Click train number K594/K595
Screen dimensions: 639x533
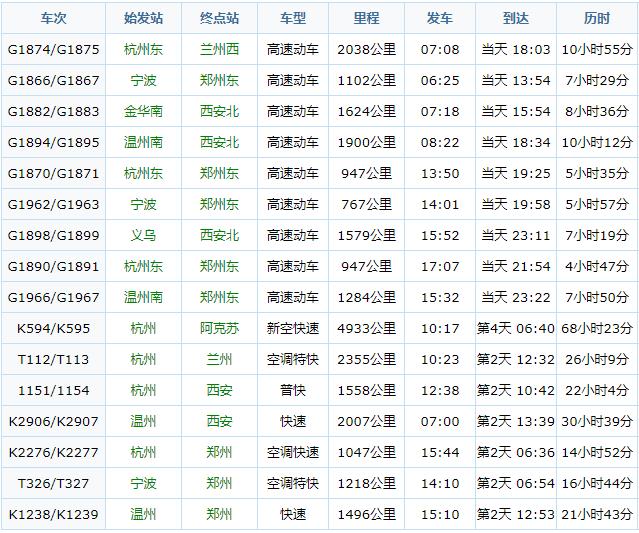53,328
